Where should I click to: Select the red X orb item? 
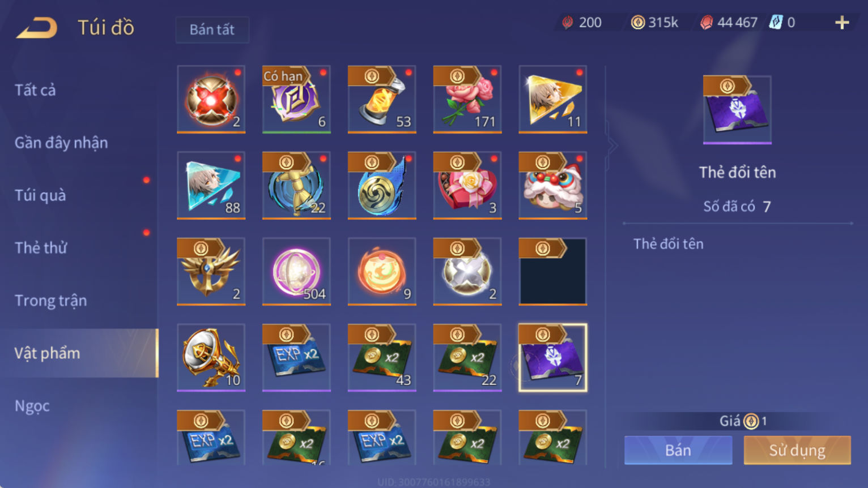coord(211,99)
